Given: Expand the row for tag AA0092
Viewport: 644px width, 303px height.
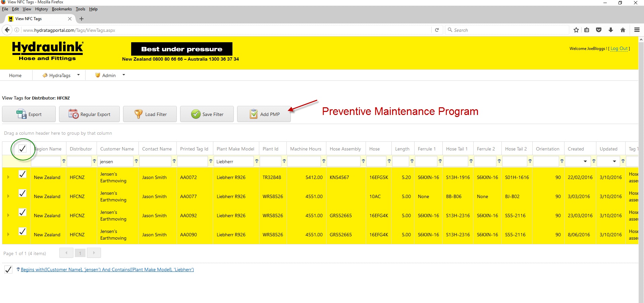Looking at the screenshot, I should pos(8,215).
